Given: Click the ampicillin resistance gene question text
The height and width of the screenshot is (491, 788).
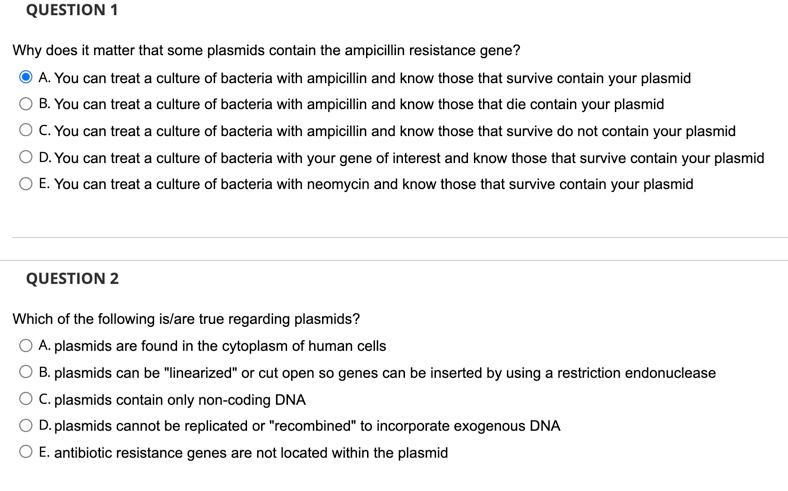Looking at the screenshot, I should tap(266, 50).
